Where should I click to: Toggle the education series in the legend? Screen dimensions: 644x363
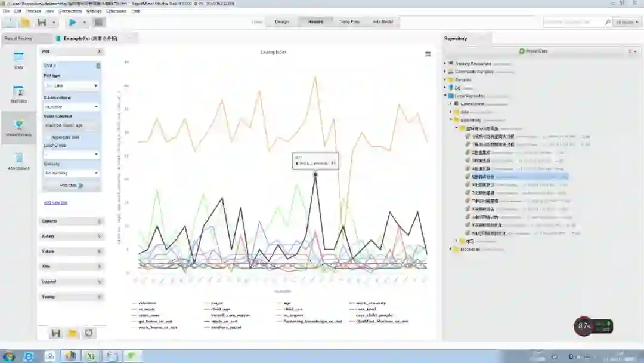click(x=144, y=303)
